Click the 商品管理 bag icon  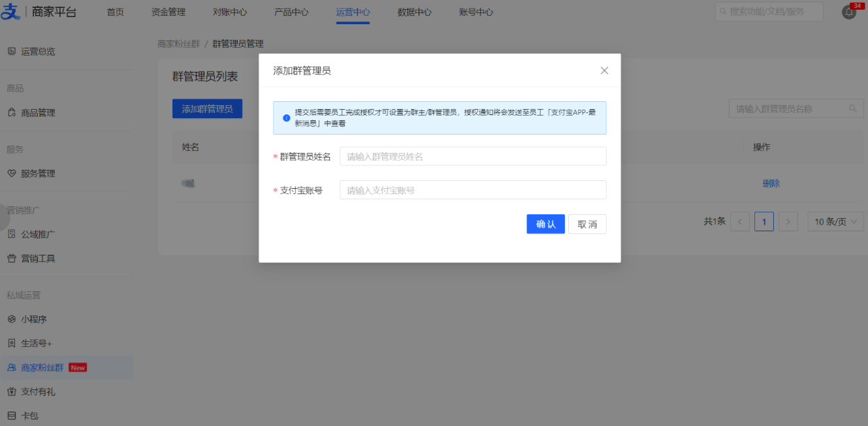tap(11, 112)
